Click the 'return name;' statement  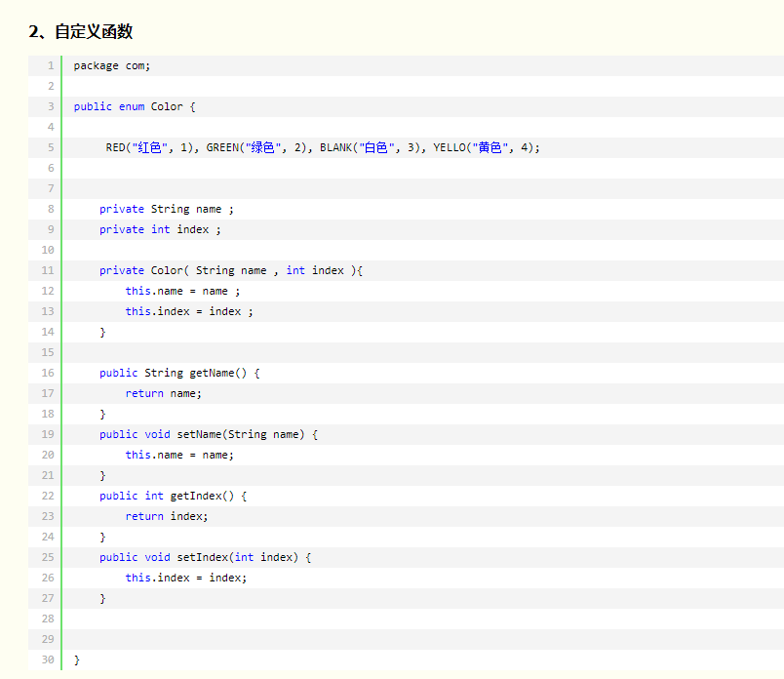pos(163,393)
